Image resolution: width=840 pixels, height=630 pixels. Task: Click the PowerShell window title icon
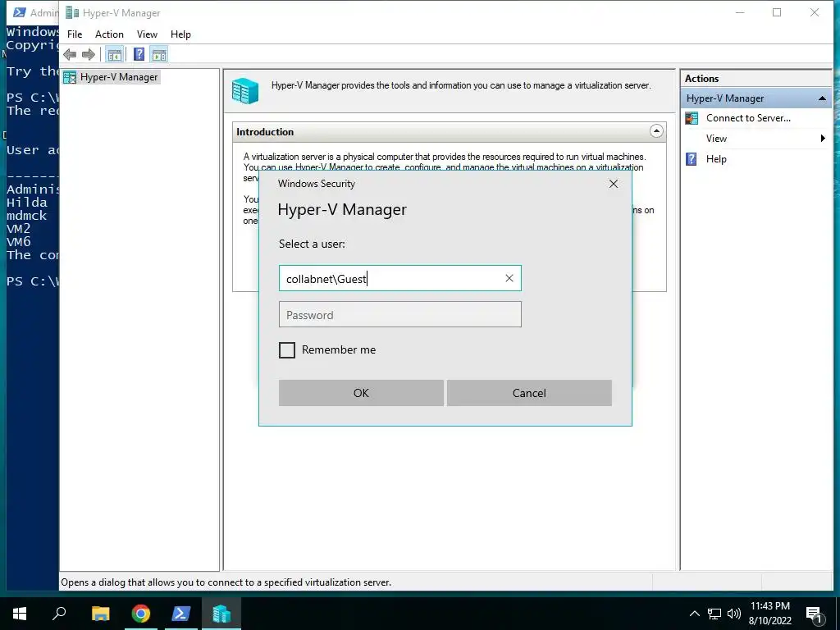click(20, 12)
